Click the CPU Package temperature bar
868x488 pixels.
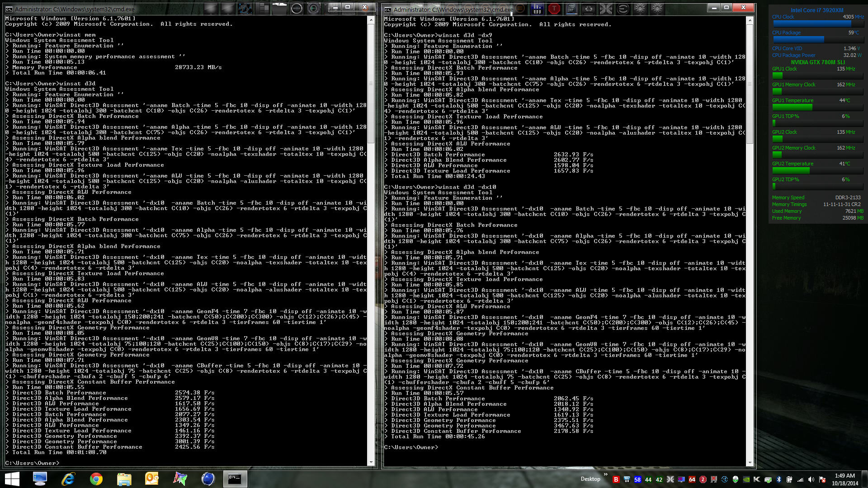click(818, 39)
